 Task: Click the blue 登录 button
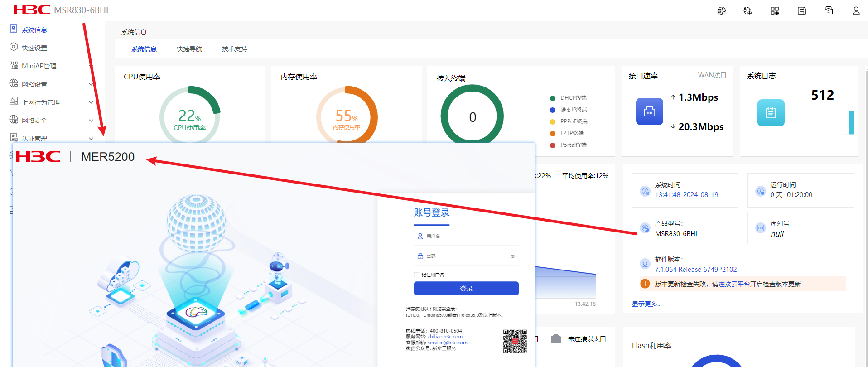coord(466,289)
